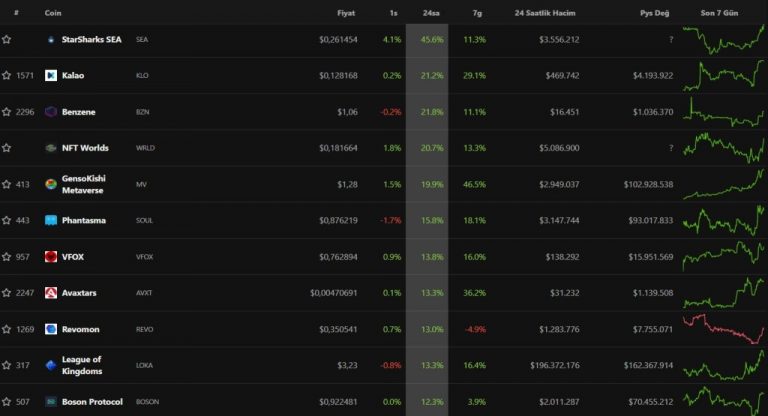
Task: Open the Benzene coin page
Action: click(x=78, y=112)
